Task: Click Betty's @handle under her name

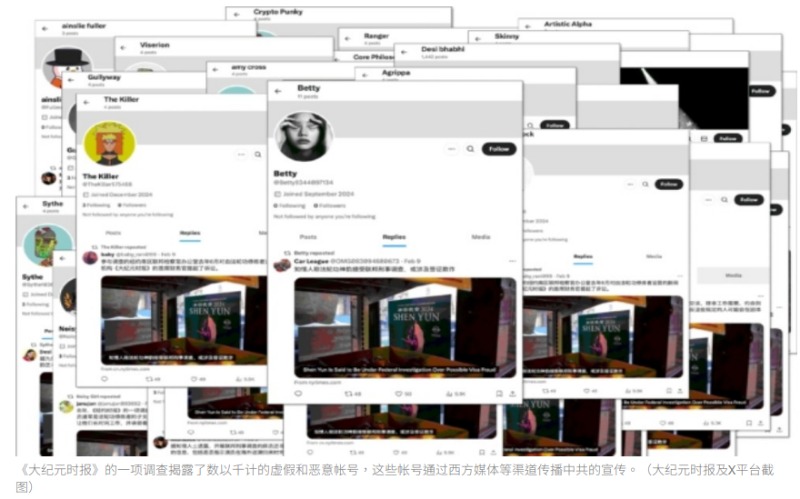Action: (304, 182)
